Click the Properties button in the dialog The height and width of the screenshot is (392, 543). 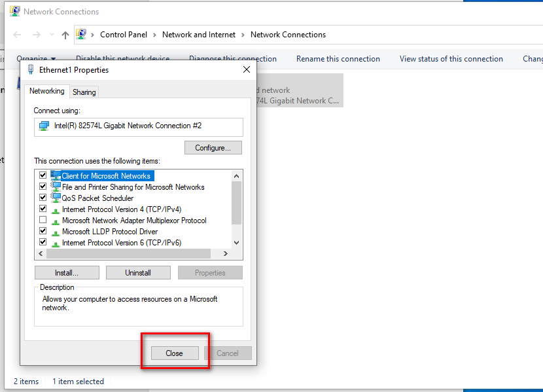(x=210, y=273)
